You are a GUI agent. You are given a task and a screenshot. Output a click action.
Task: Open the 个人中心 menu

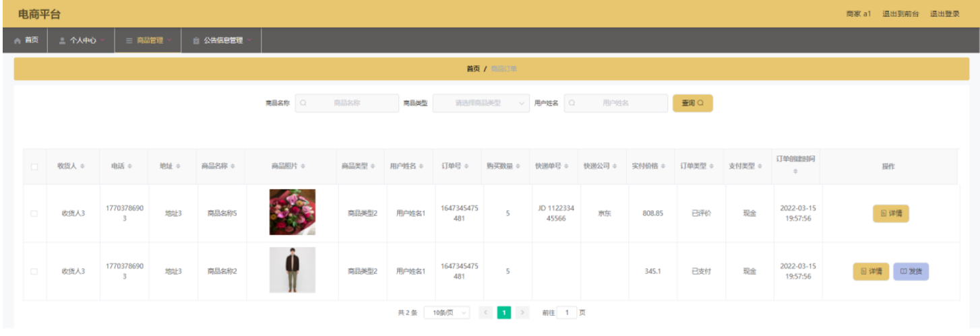tap(81, 40)
